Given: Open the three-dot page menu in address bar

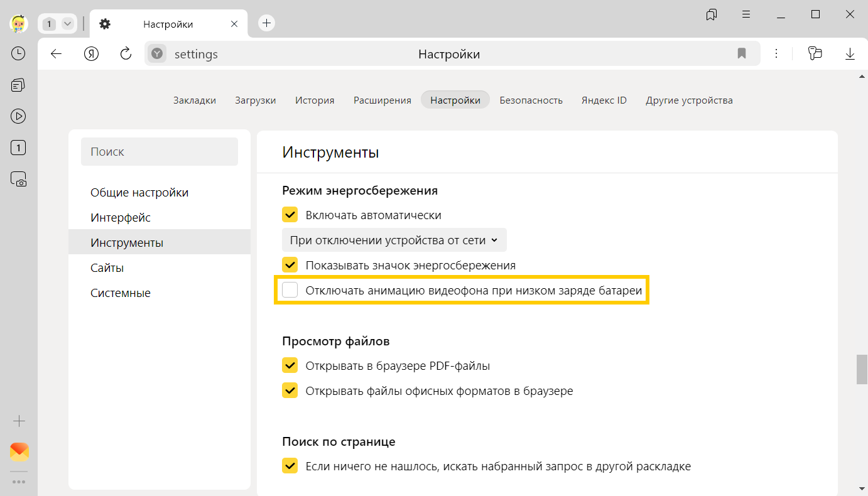Looking at the screenshot, I should (x=776, y=54).
